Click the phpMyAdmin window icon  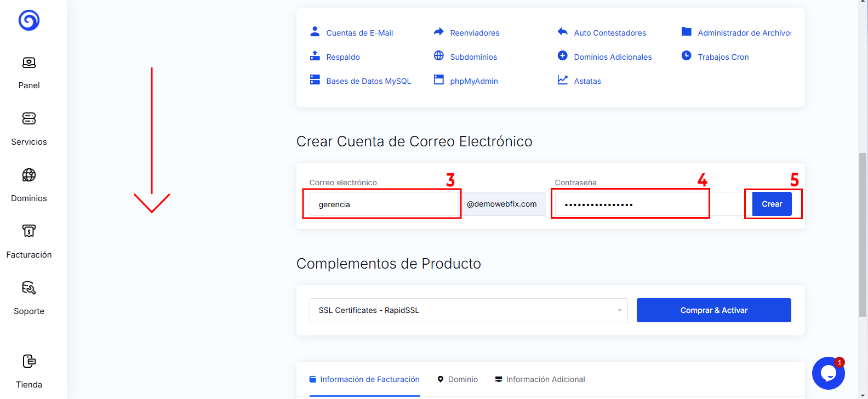point(438,79)
